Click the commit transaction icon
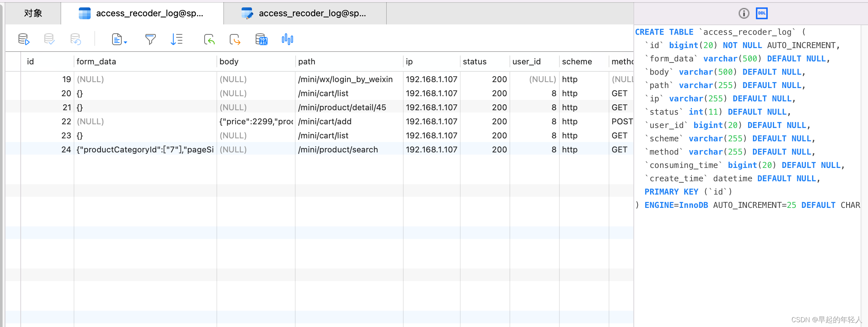The height and width of the screenshot is (327, 868). [x=49, y=39]
